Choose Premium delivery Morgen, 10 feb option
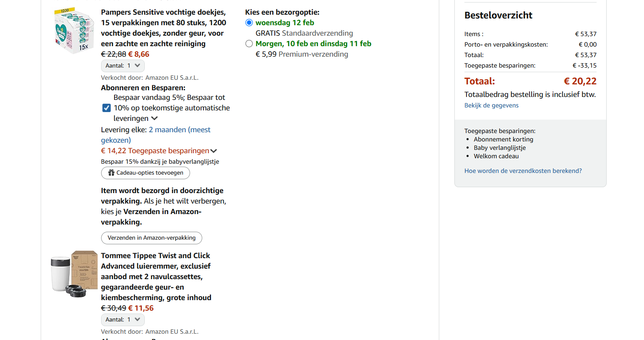The width and height of the screenshot is (644, 340). 249,44
